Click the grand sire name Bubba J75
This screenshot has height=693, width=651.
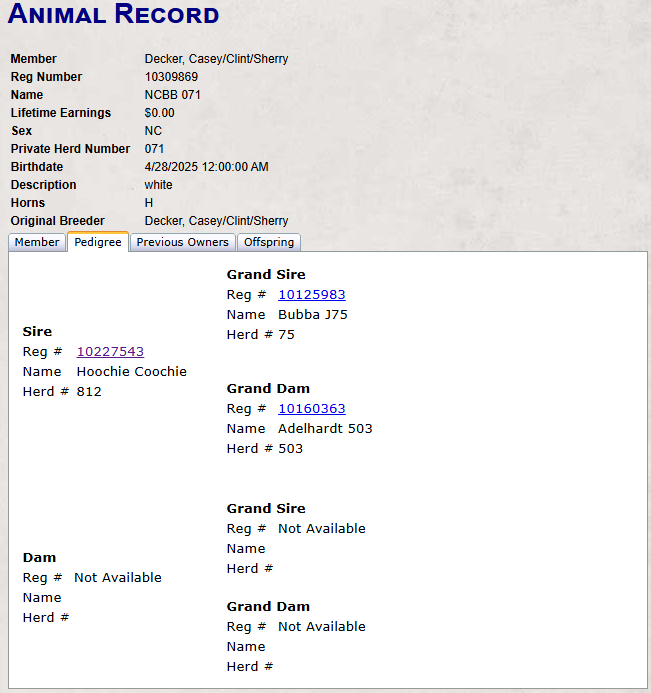(x=312, y=314)
